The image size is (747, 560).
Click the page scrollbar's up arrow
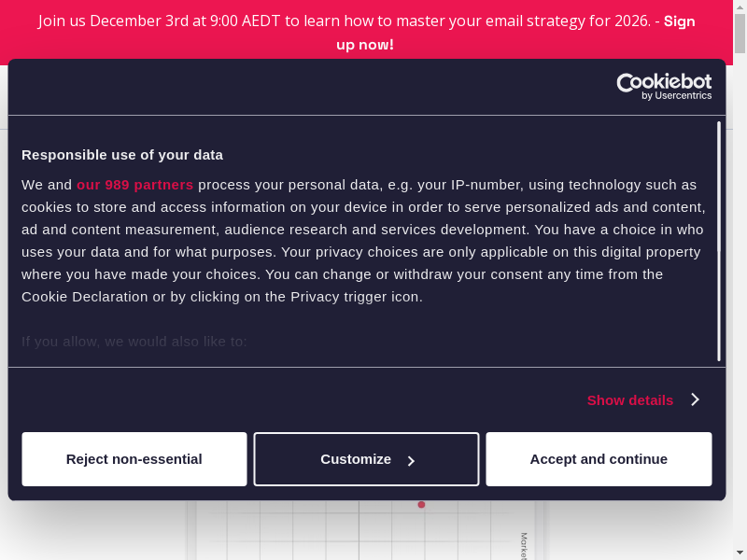[x=740, y=6]
